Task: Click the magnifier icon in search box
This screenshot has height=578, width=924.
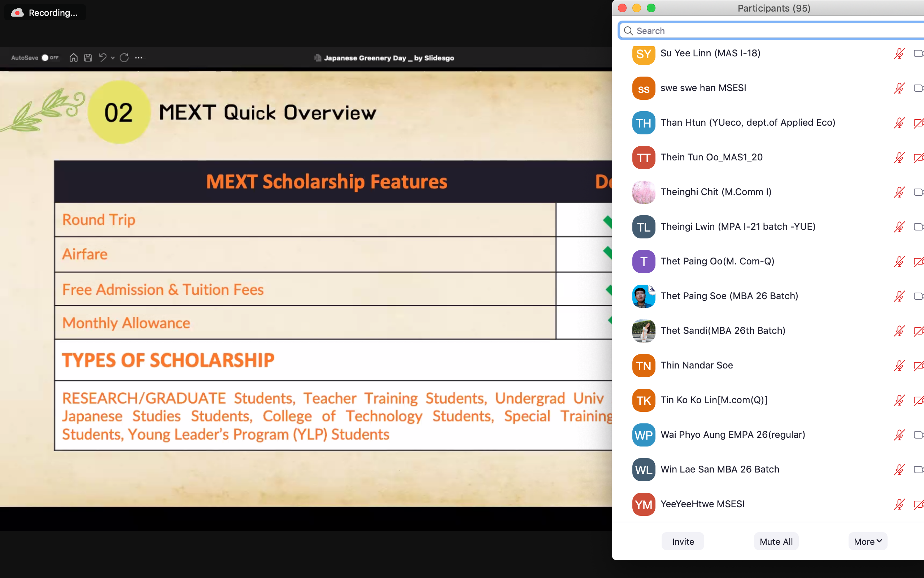Action: pos(628,31)
